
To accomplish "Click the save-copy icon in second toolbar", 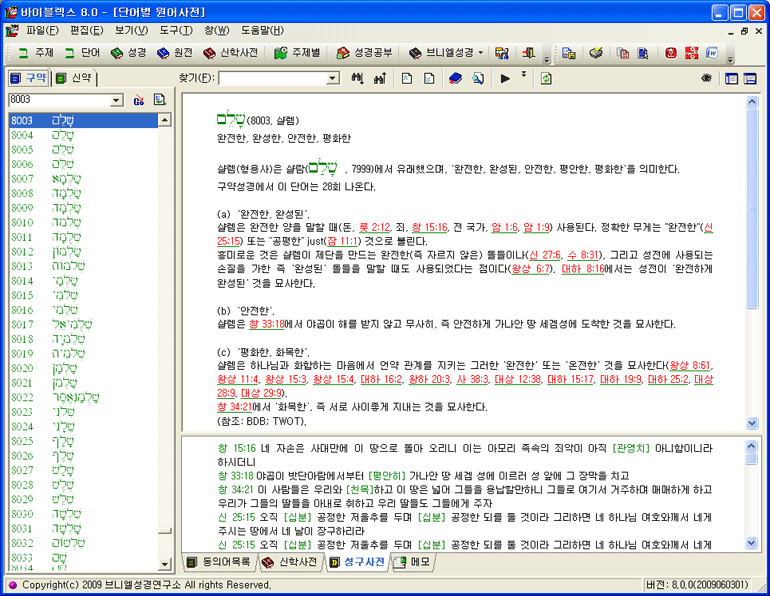I will tap(569, 53).
